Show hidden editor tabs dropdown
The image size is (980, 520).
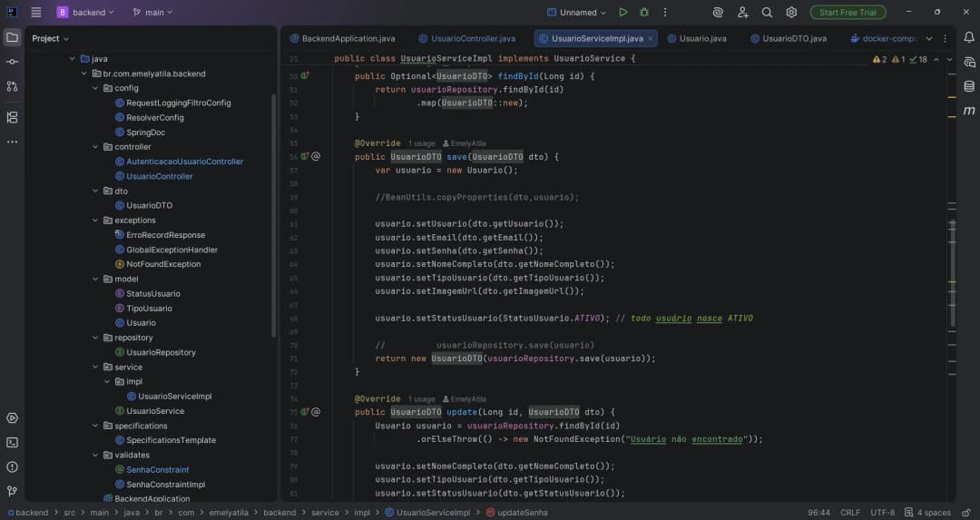pyautogui.click(x=929, y=38)
